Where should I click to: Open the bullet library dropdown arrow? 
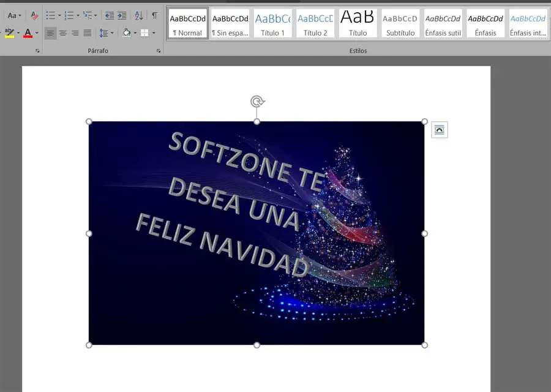pos(59,15)
